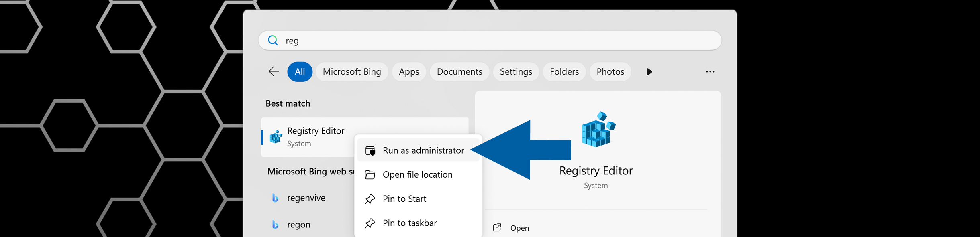Viewport: 980px width, 237px height.
Task: Click the shield icon for Run as administrator
Action: point(370,151)
